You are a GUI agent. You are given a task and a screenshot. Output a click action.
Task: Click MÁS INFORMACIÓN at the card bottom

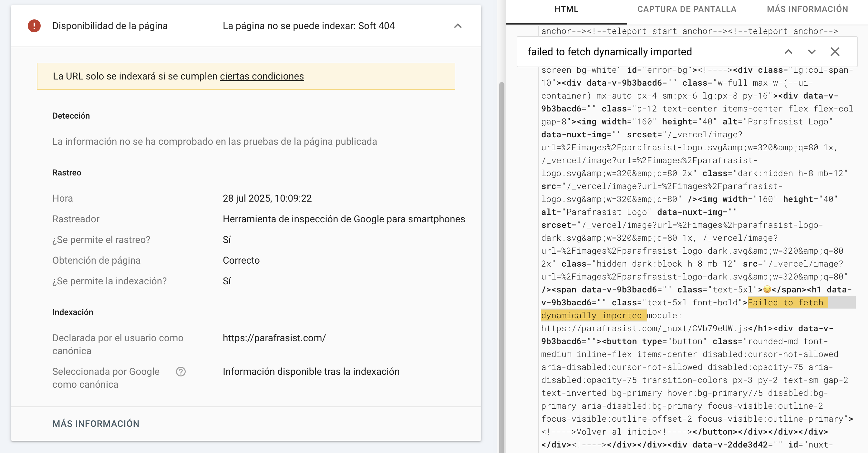(x=96, y=424)
